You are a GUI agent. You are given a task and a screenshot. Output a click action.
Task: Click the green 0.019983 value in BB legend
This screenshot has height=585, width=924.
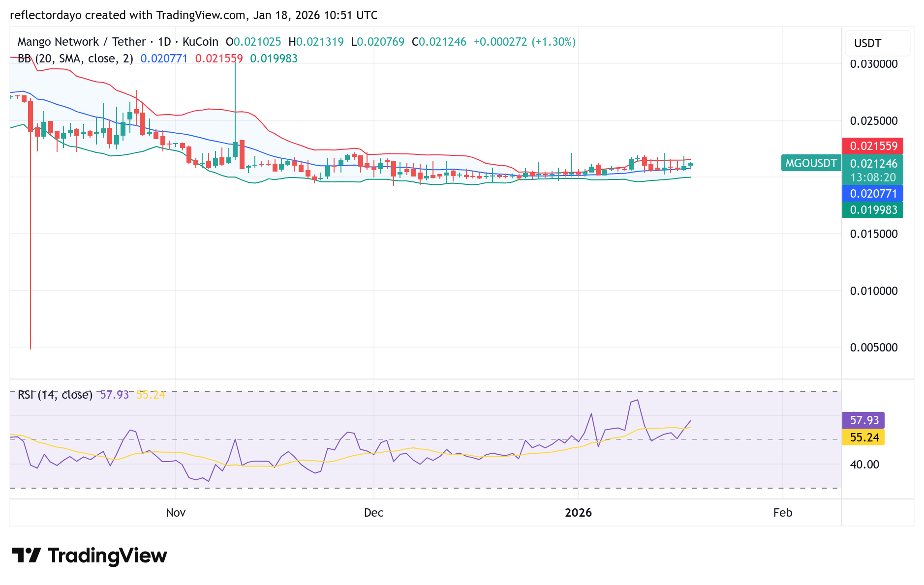274,58
